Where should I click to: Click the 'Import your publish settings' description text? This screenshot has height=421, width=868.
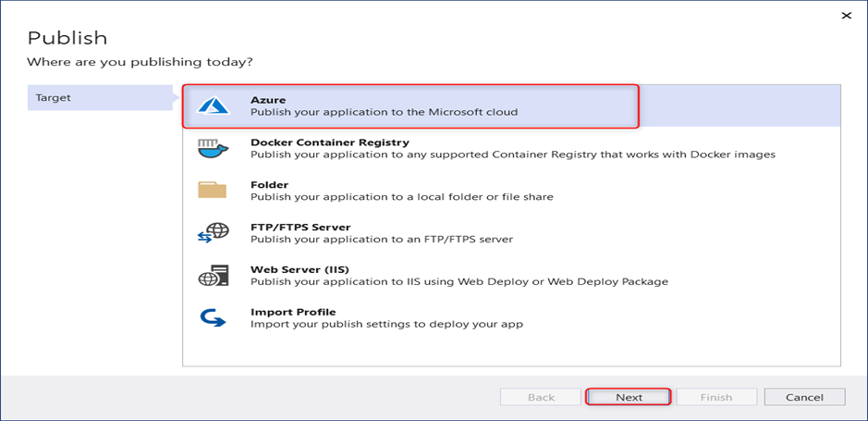[x=386, y=324]
